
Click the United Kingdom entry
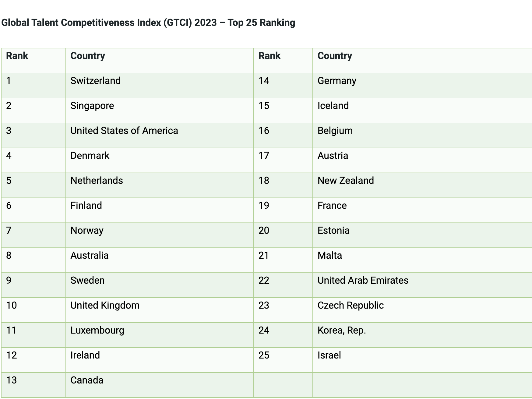tap(105, 306)
